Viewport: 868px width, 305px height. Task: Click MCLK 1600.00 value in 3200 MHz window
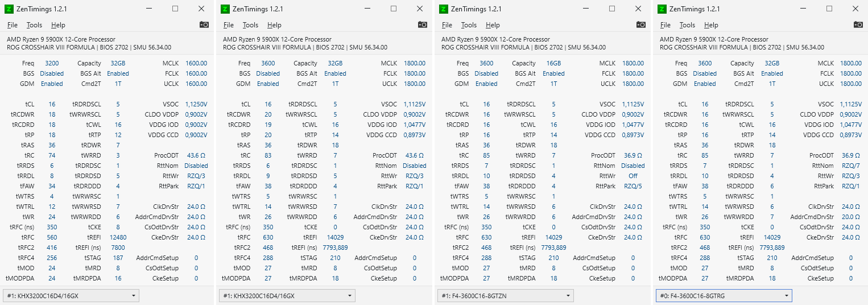pos(196,63)
